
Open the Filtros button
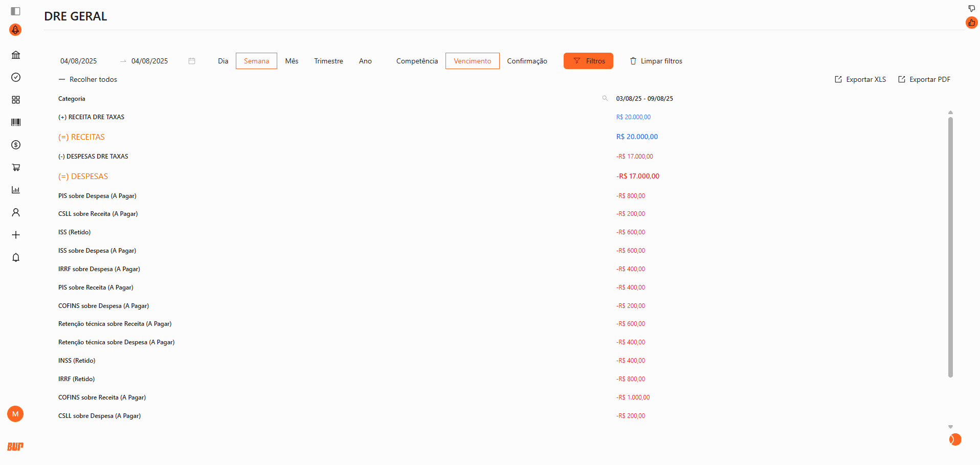588,61
